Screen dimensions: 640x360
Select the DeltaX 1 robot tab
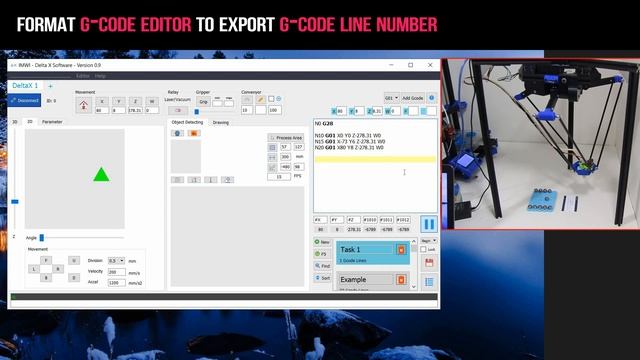tap(25, 86)
